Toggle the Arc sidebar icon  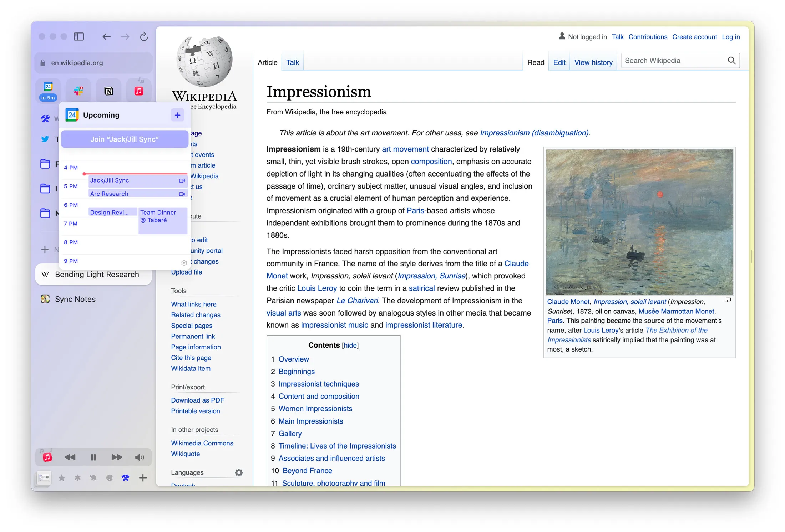click(78, 36)
